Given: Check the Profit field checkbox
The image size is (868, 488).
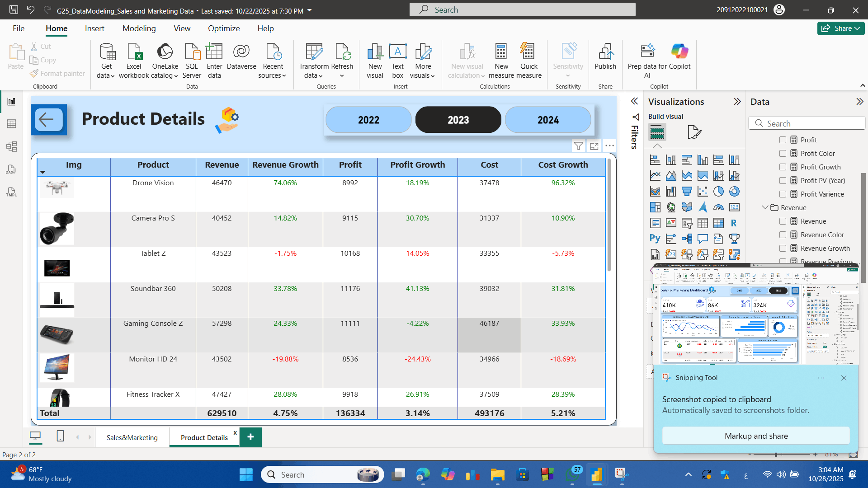Looking at the screenshot, I should click(783, 140).
